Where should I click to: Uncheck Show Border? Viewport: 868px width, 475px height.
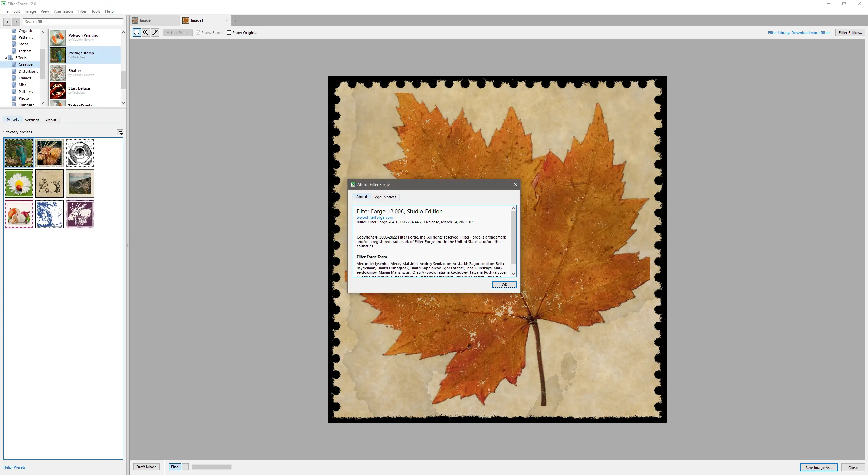point(199,32)
